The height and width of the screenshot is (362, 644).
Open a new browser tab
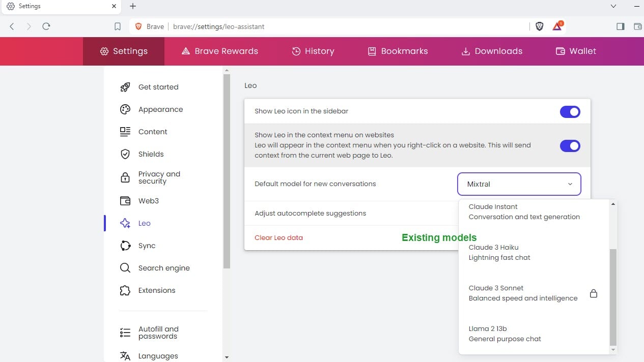(x=133, y=6)
